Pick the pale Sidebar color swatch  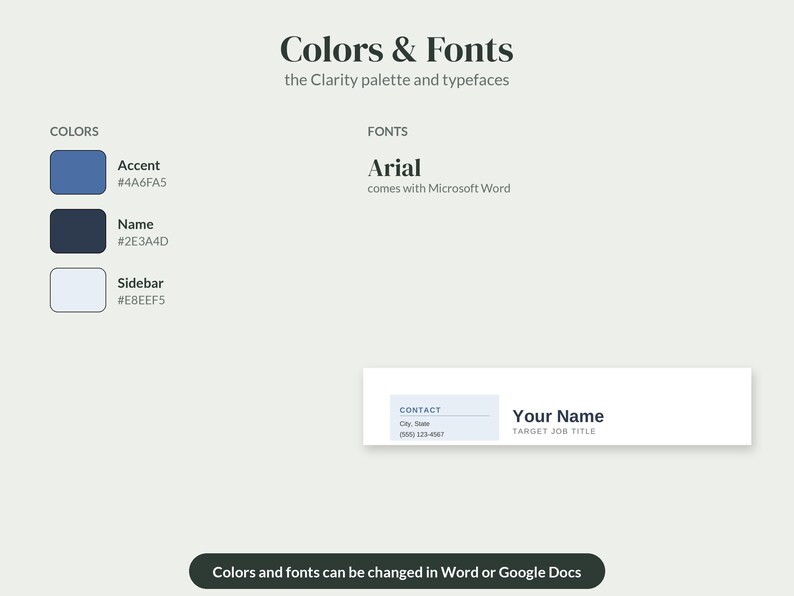tap(78, 290)
